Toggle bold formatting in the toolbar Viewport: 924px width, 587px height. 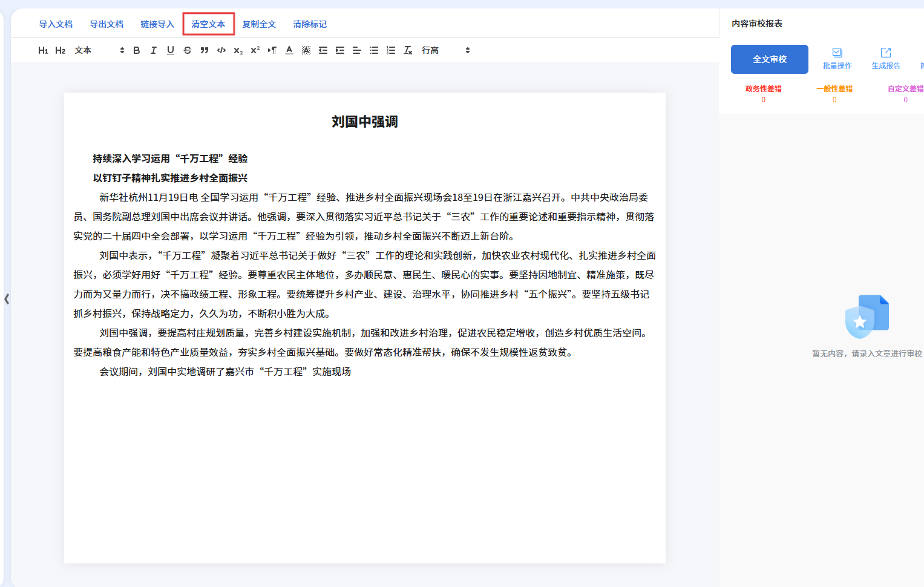(x=137, y=50)
